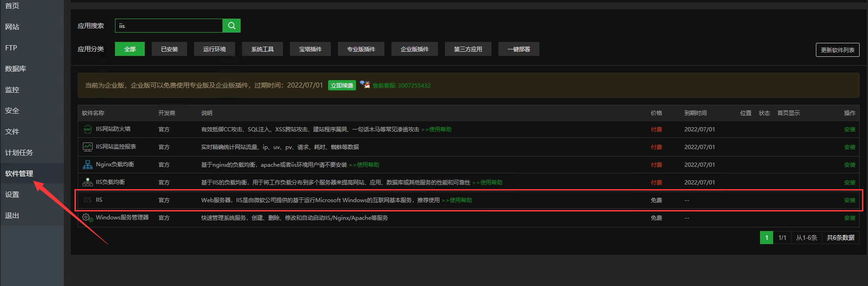
Task: Click the 价格 column header
Action: point(656,113)
